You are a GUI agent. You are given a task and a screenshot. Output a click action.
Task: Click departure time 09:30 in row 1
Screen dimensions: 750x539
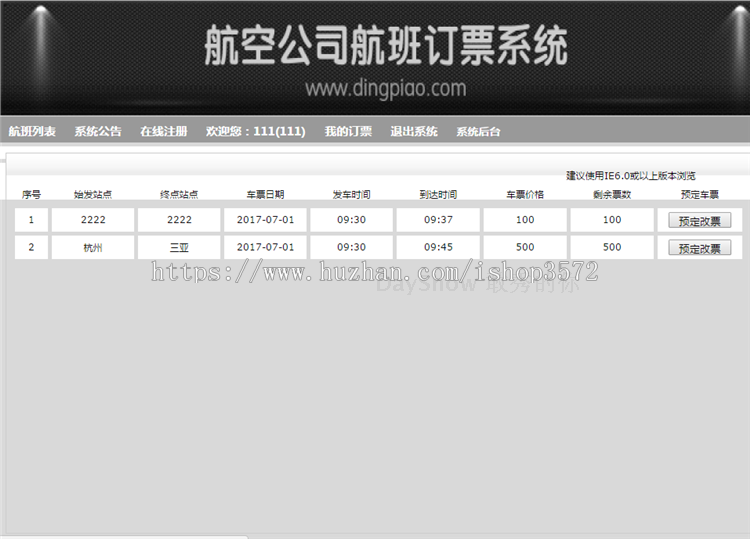pyautogui.click(x=352, y=220)
